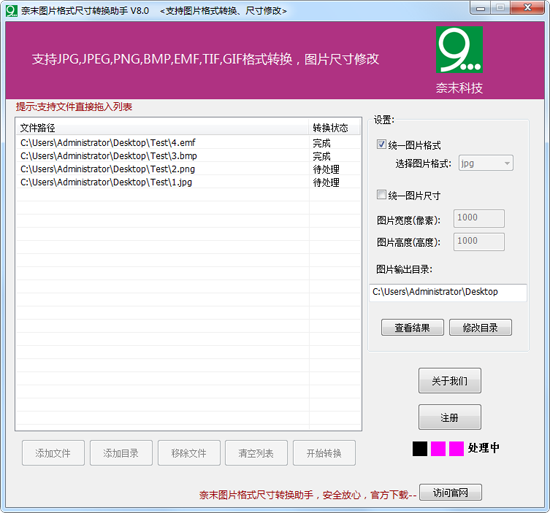Click the last magenta status square

point(456,448)
